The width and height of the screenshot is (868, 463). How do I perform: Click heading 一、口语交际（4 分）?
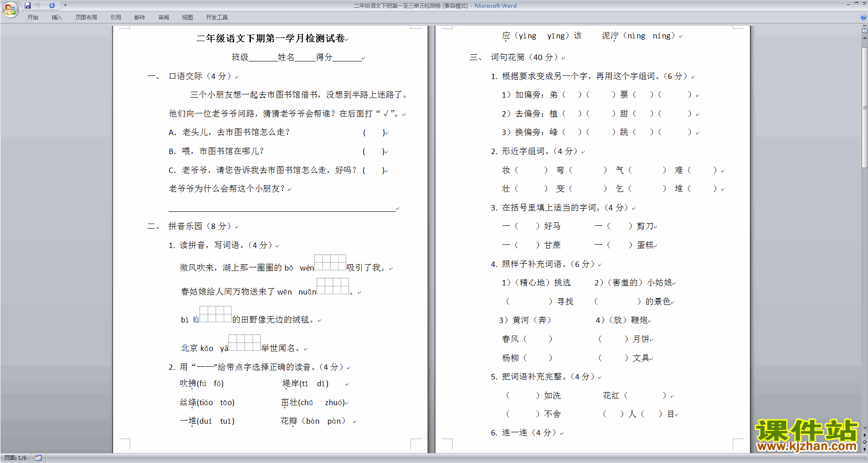point(189,76)
